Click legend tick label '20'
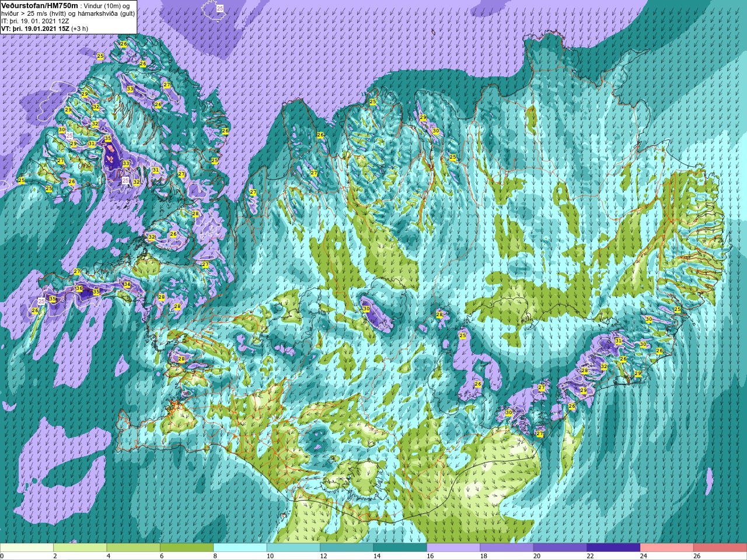Viewport: 747px width, 560px height. pyautogui.click(x=537, y=556)
